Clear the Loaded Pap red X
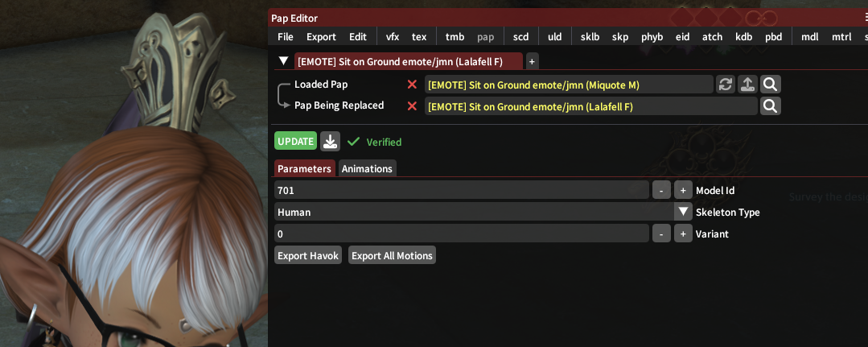The width and height of the screenshot is (868, 347). click(412, 85)
